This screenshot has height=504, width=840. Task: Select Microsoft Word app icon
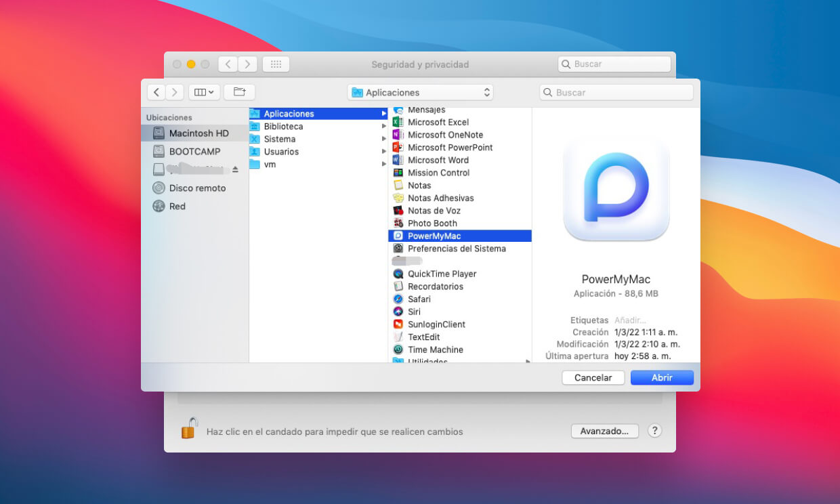398,160
